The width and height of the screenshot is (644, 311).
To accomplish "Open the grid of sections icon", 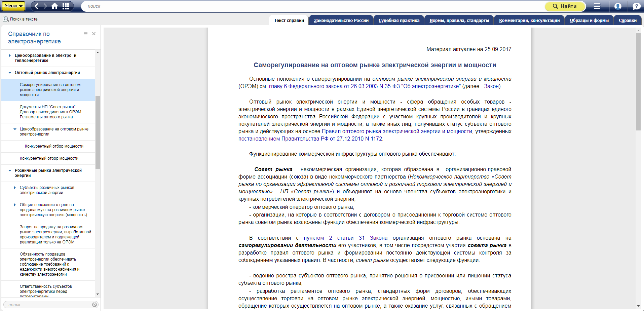I will click(x=66, y=6).
